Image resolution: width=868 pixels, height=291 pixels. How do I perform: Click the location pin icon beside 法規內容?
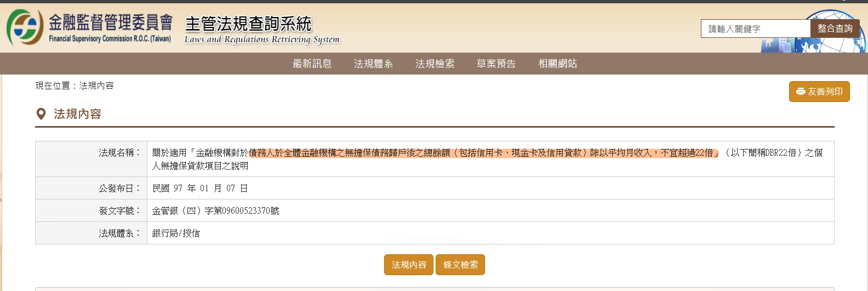pos(41,114)
